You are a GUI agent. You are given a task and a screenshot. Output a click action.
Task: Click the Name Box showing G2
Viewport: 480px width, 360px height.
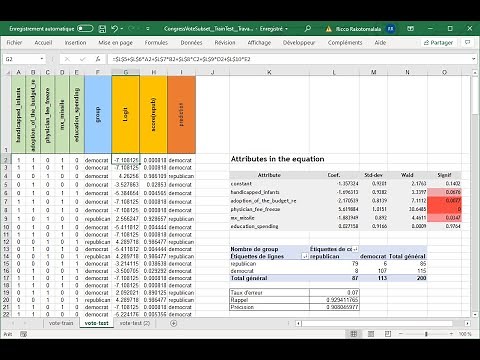tap(21, 59)
